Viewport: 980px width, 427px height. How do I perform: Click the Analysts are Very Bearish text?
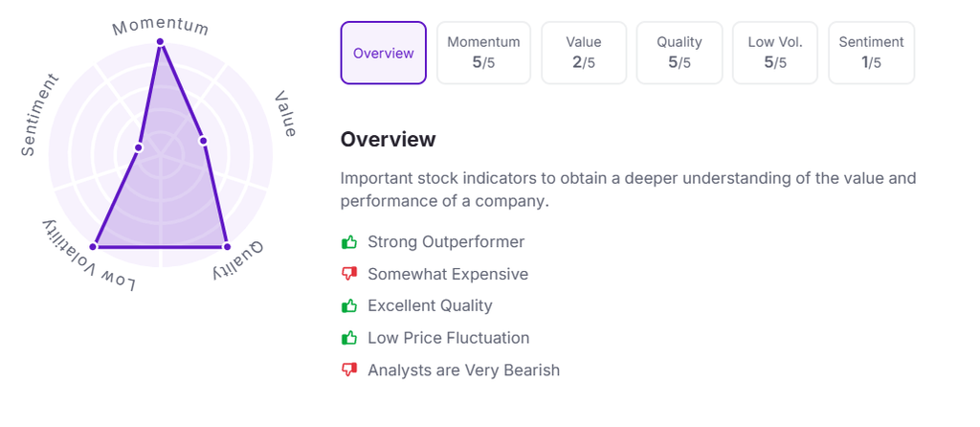pyautogui.click(x=463, y=370)
